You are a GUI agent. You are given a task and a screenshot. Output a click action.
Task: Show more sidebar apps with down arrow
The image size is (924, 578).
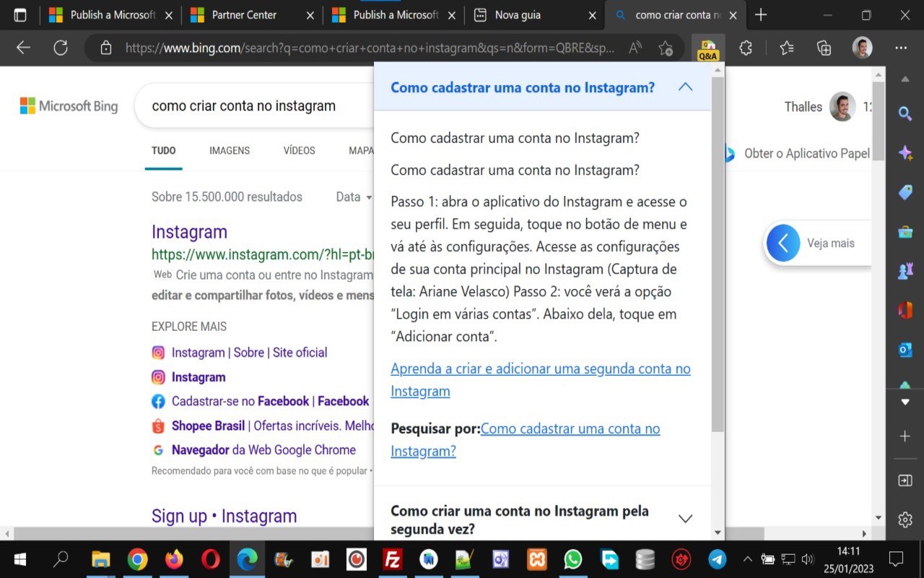[x=905, y=402]
